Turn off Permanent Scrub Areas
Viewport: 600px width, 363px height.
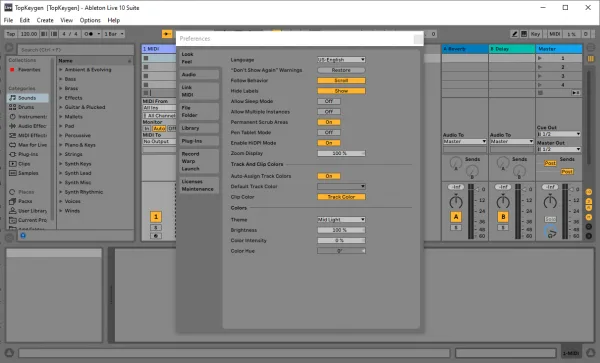click(x=329, y=122)
